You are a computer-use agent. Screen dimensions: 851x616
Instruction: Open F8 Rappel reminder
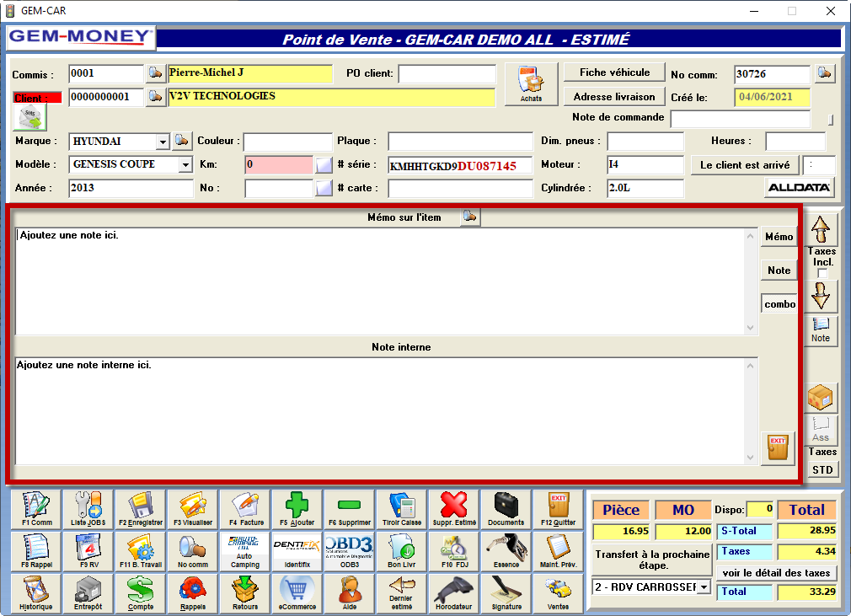coord(36,551)
